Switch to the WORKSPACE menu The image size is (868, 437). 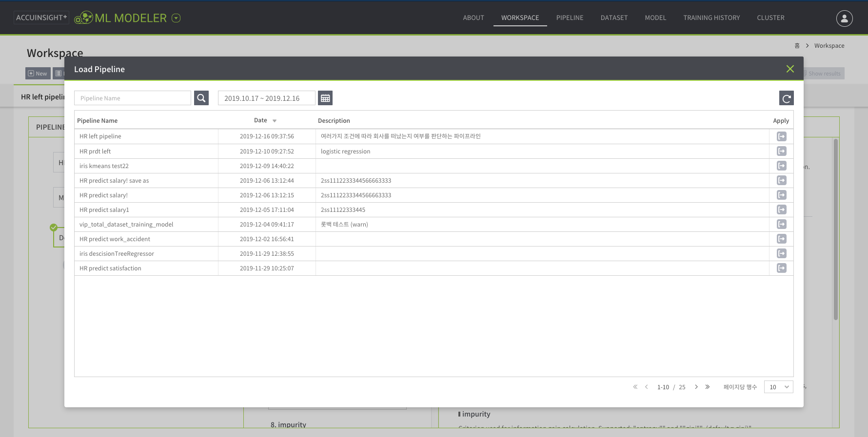click(x=520, y=18)
